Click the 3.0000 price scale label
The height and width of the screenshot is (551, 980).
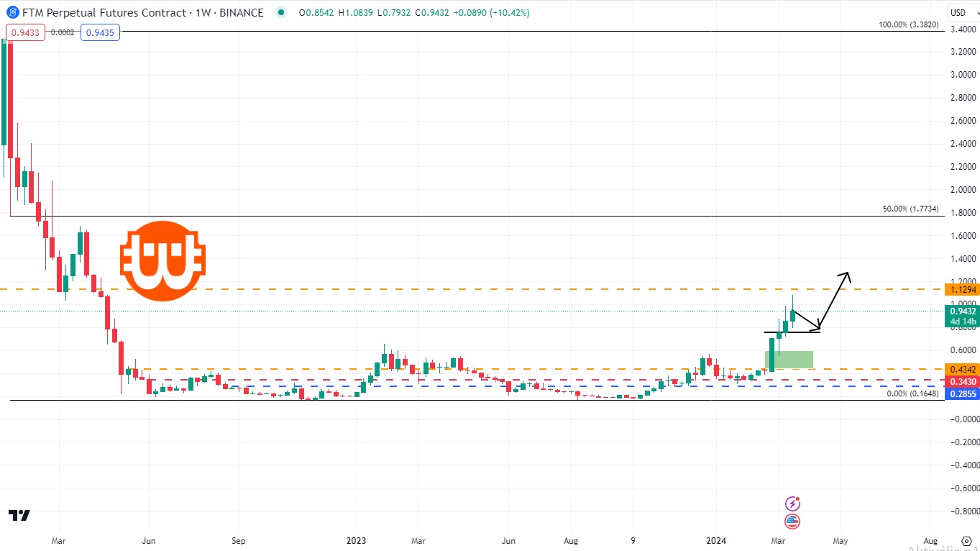[963, 75]
